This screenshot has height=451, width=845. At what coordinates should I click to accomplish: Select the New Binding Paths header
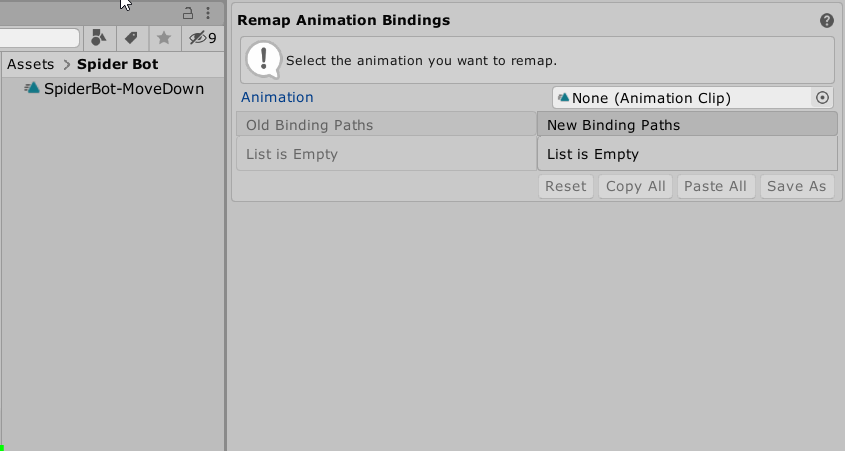[x=687, y=124]
